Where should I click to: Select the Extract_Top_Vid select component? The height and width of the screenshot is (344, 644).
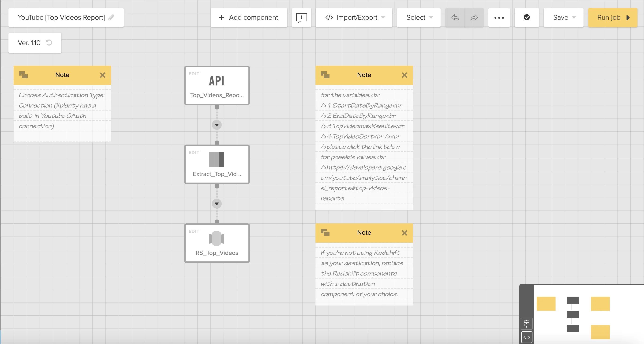click(217, 164)
